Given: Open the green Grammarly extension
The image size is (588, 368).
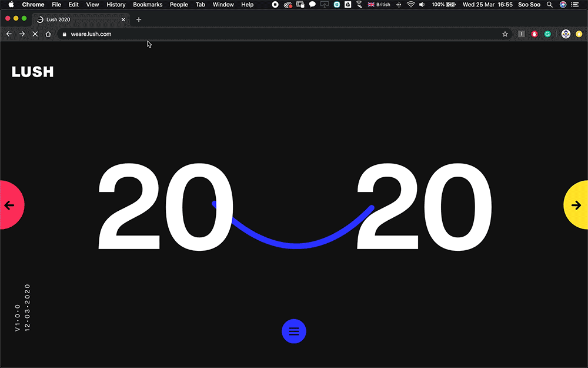Looking at the screenshot, I should click(x=547, y=34).
